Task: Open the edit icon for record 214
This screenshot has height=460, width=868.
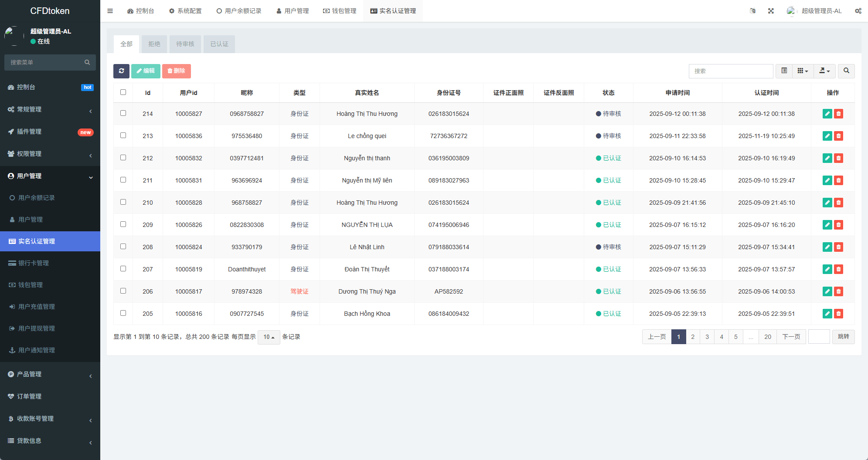Action: (827, 114)
